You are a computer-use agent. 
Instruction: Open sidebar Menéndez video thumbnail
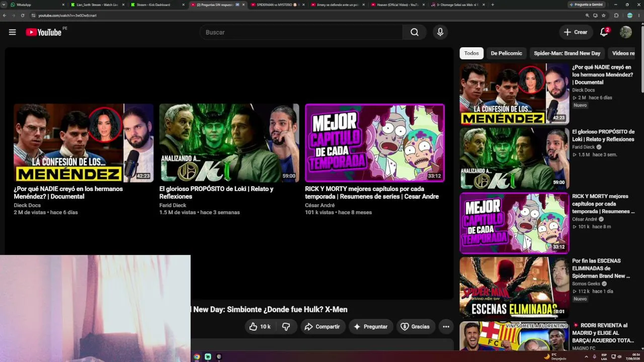click(514, 94)
